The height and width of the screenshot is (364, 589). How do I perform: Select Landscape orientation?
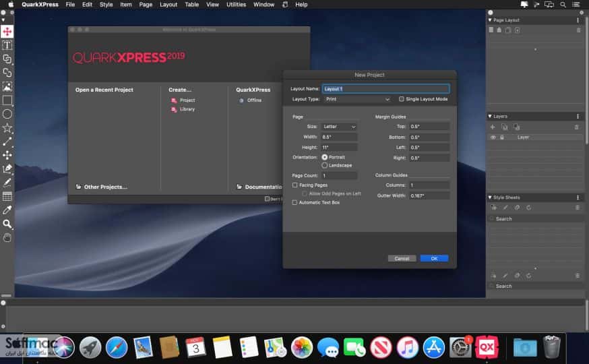pyautogui.click(x=325, y=166)
